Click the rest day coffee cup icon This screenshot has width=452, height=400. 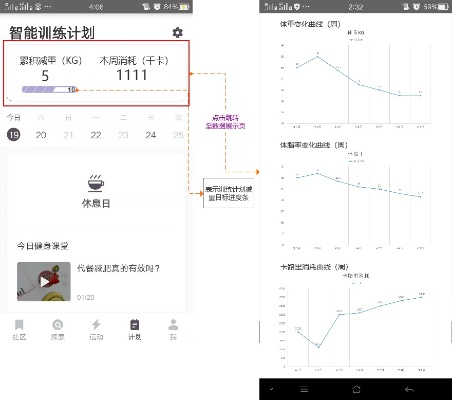96,183
